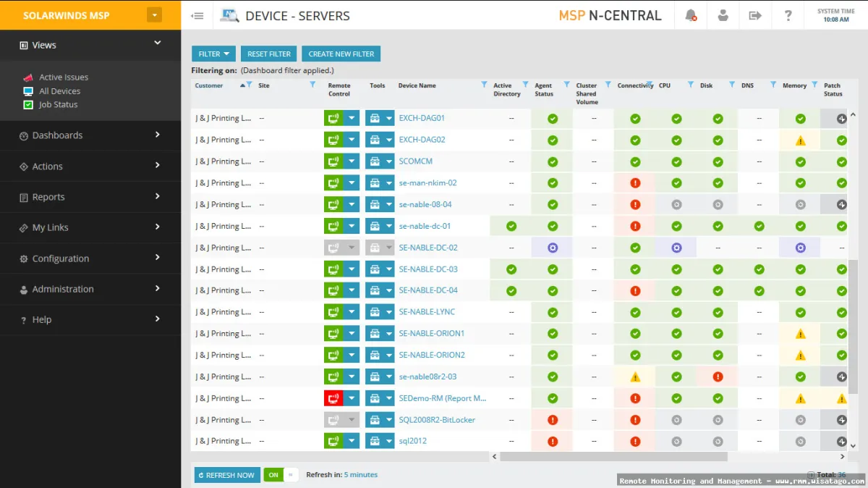Open SolarWinds MSP account dropdown arrow
The image size is (868, 488).
pyautogui.click(x=154, y=15)
